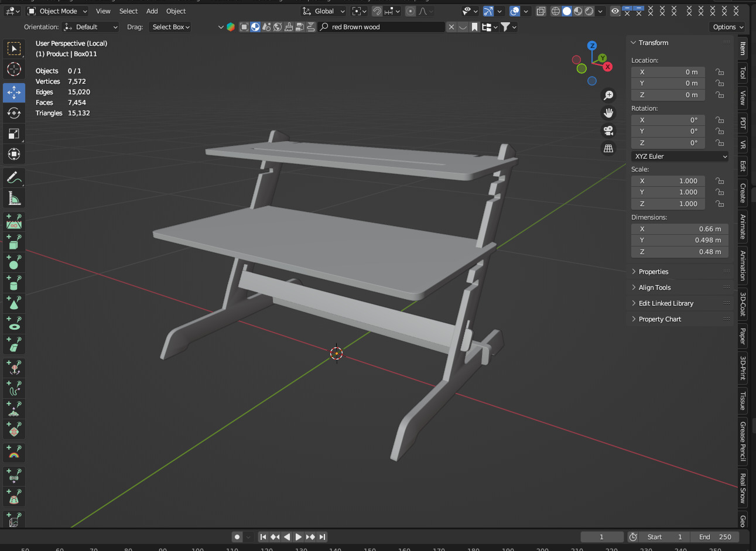Toggle the lock next to Location Z

pyautogui.click(x=720, y=95)
